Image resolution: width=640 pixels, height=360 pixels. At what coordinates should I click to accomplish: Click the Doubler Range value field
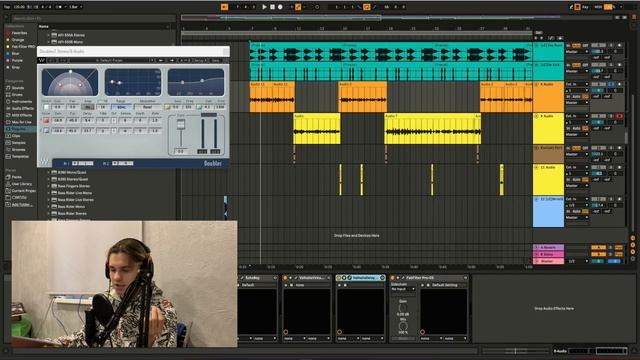(121, 107)
